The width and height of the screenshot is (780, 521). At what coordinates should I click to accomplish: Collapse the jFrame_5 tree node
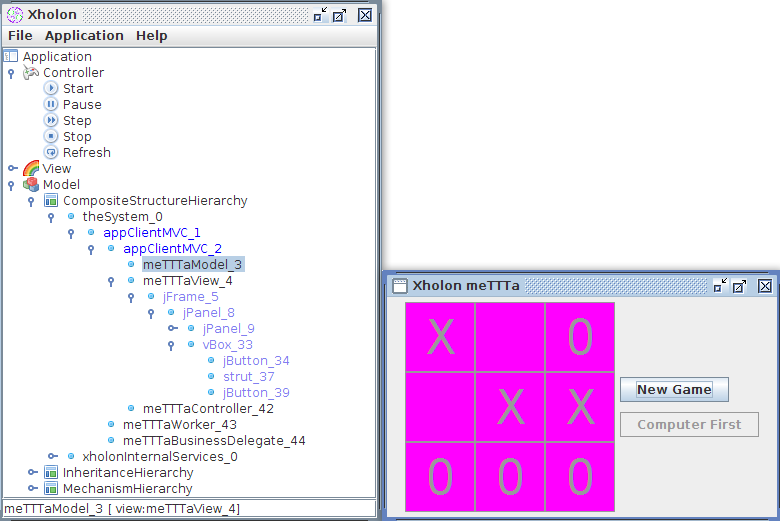[x=131, y=297]
